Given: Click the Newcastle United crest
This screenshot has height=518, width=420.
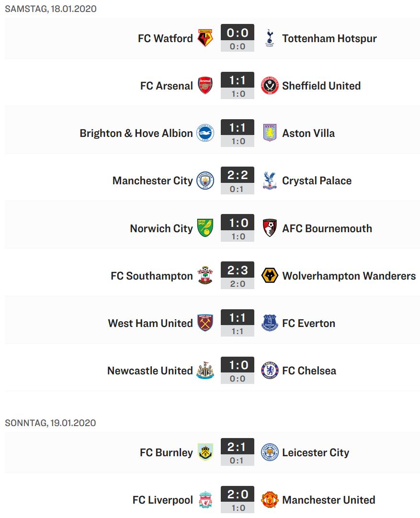Looking at the screenshot, I should tap(205, 371).
